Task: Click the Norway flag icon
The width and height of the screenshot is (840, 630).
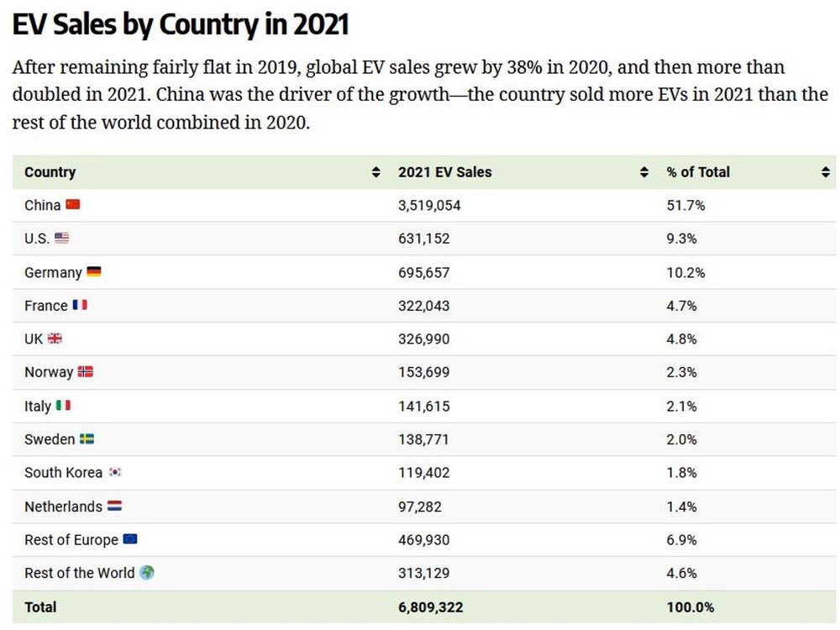Action: [x=85, y=371]
